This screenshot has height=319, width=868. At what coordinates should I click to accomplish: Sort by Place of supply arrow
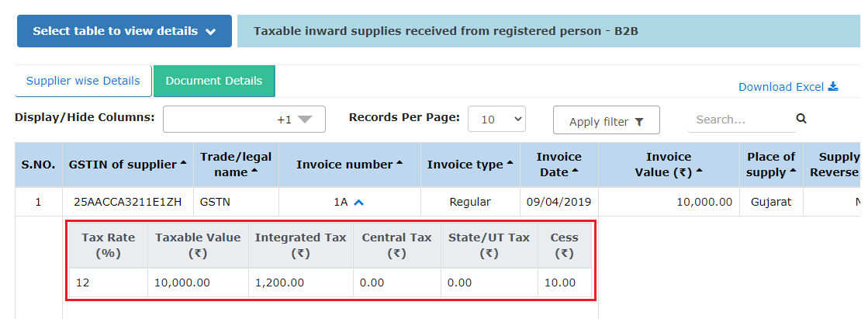pyautogui.click(x=793, y=172)
